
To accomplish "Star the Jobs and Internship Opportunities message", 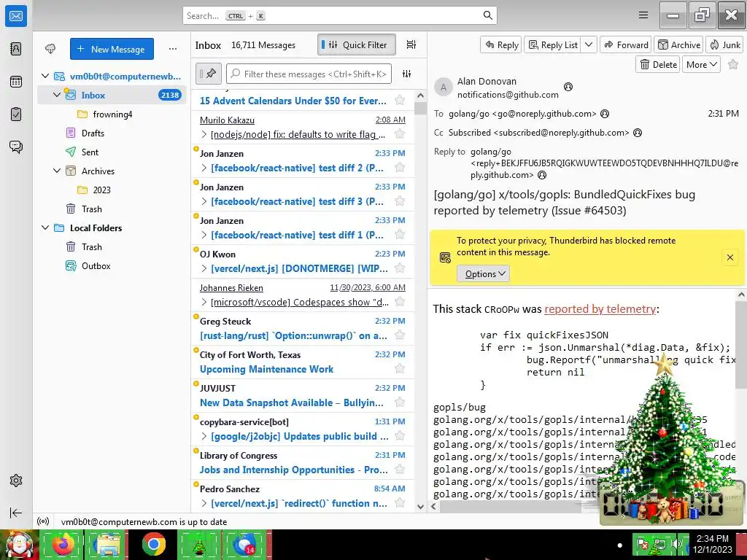I will click(400, 470).
